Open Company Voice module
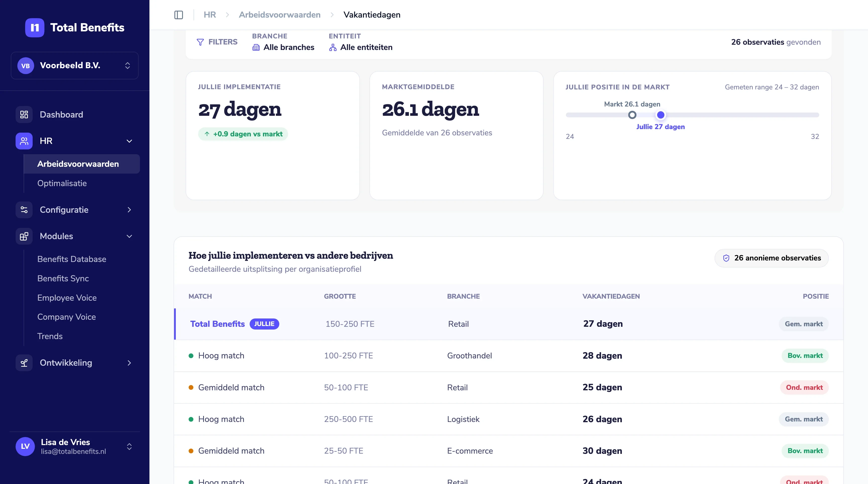Screen dimensions: 868x484 pos(67,317)
